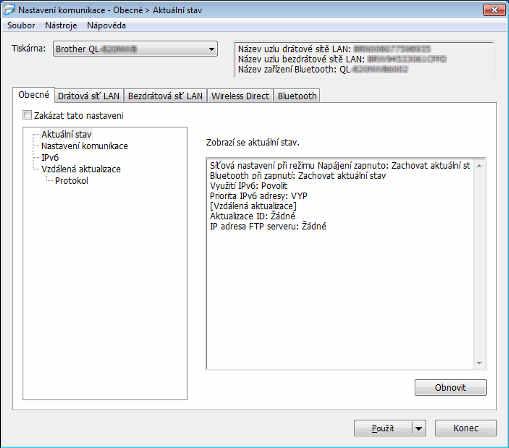Image resolution: width=509 pixels, height=448 pixels.
Task: Switch to the Obecné tab
Action: tap(34, 95)
